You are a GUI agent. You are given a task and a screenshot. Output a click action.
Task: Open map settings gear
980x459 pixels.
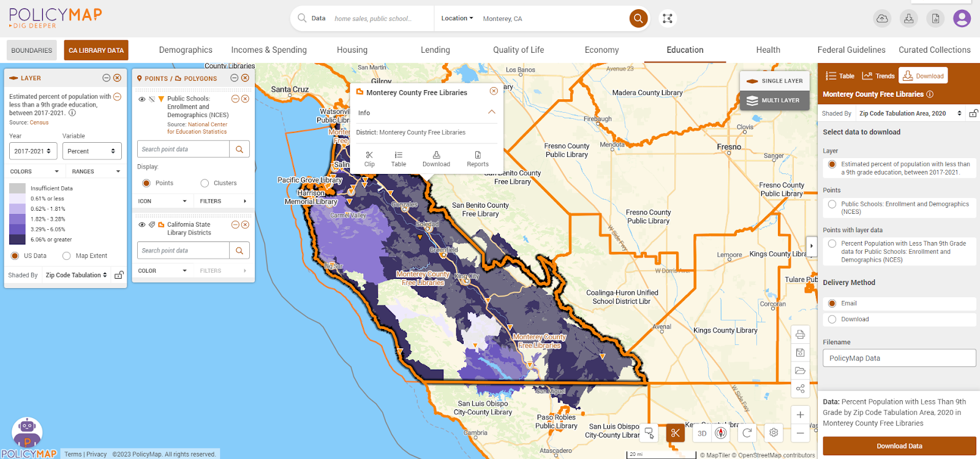coord(774,433)
